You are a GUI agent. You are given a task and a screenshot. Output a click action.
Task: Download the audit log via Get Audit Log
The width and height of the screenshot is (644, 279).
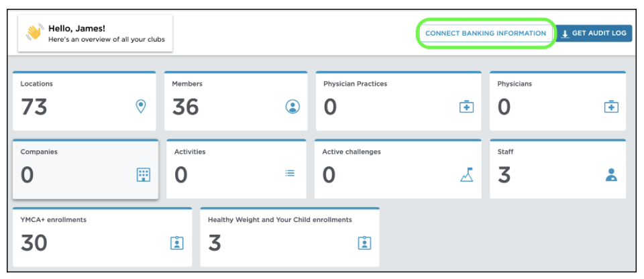[x=594, y=34]
